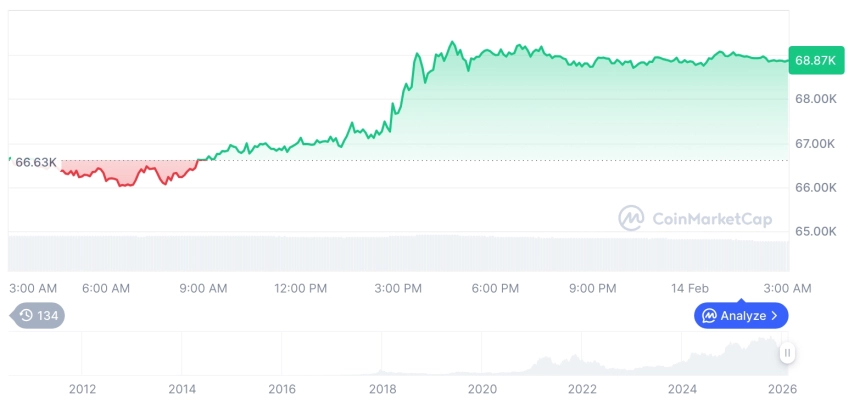Image resolution: width=860 pixels, height=401 pixels.
Task: Click 2024 on the bottom year axis
Action: 682,389
